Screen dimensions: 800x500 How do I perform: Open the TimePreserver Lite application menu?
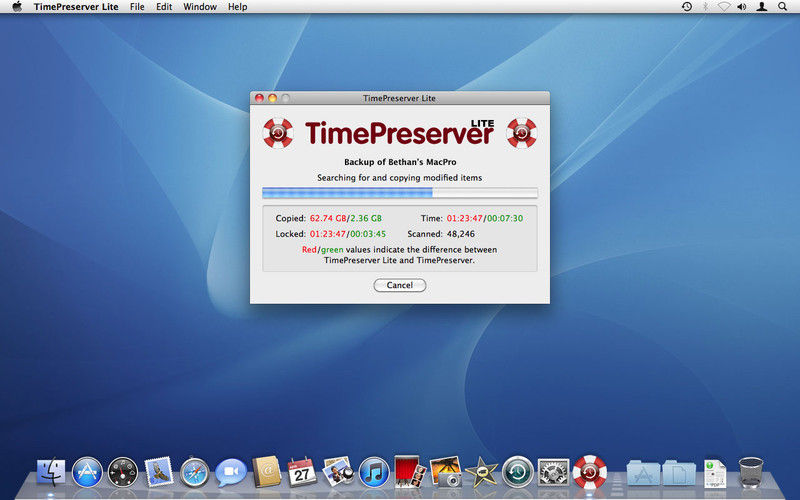click(76, 7)
